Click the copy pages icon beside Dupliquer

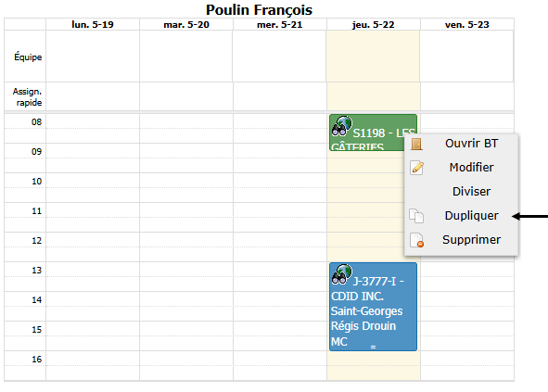pos(416,216)
